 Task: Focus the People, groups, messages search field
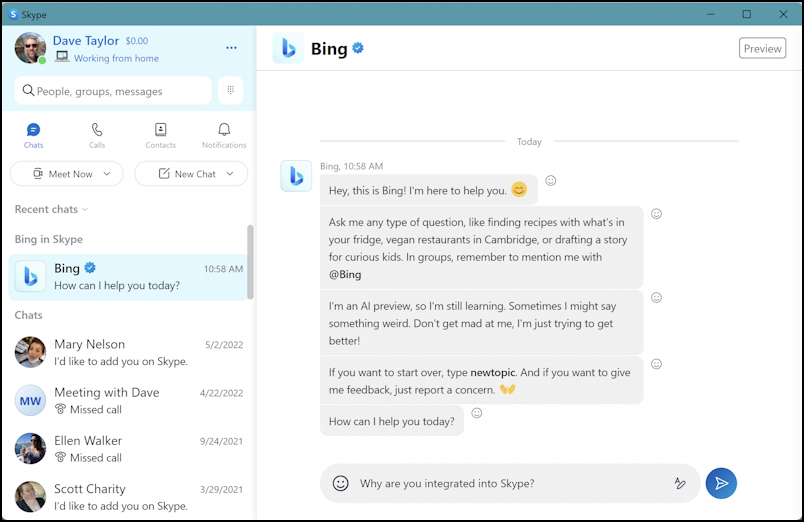pos(113,91)
